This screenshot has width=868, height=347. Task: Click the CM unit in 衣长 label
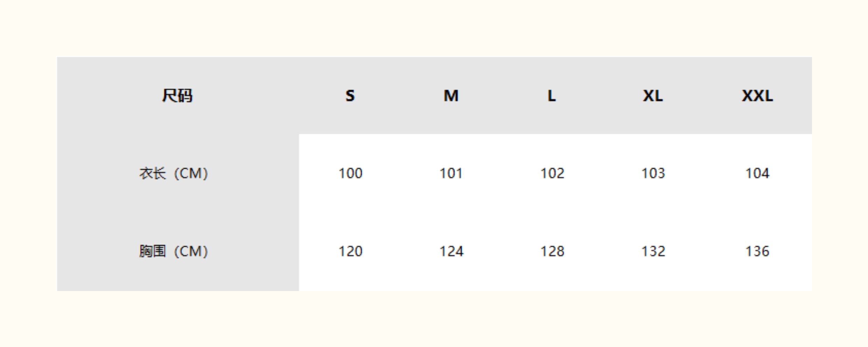[x=191, y=173]
